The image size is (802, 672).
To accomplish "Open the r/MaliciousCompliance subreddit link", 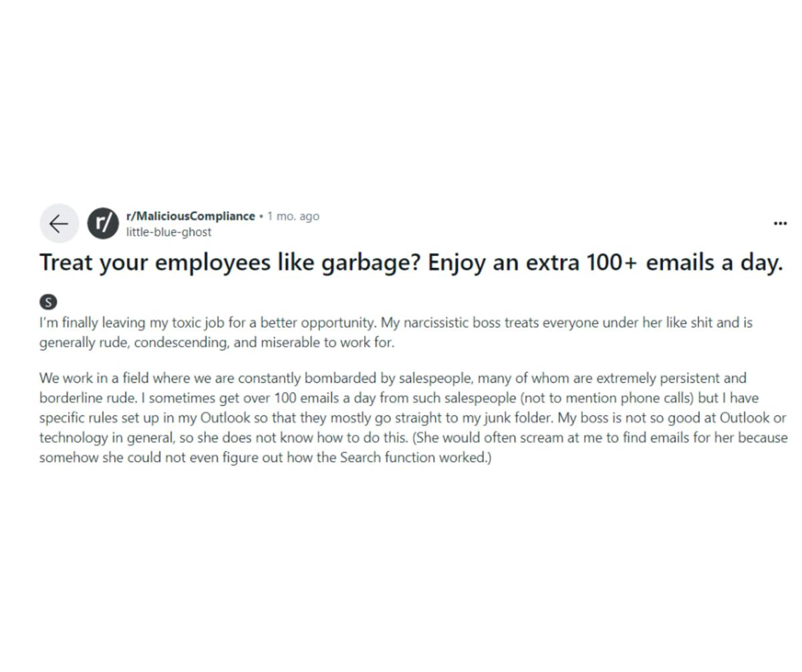I will 190,216.
